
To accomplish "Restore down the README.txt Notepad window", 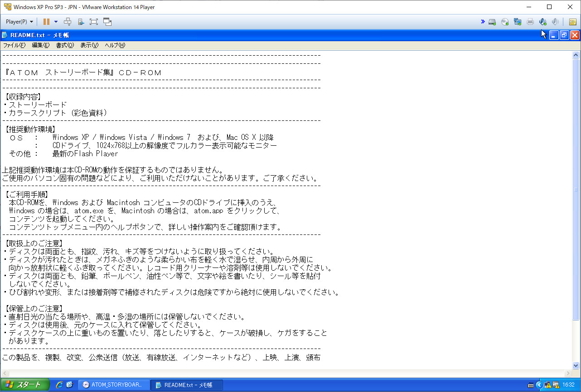I will coord(564,35).
